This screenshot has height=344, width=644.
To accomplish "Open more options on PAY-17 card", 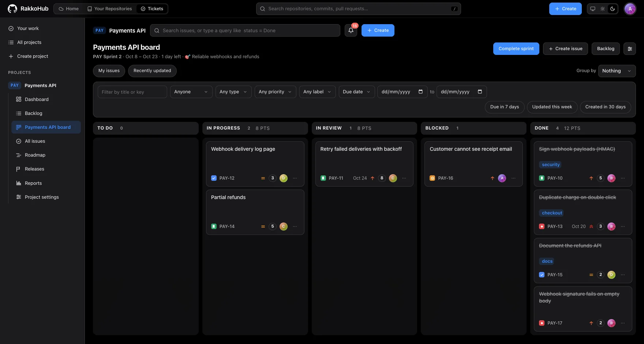I will tap(623, 323).
